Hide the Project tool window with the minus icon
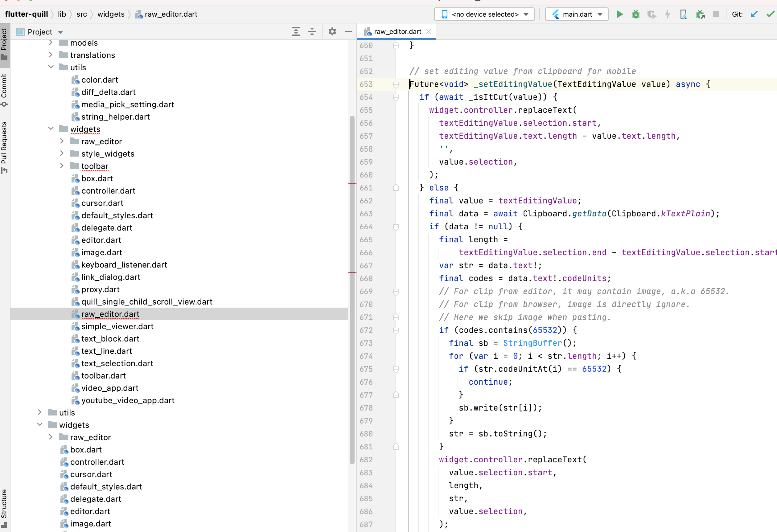 tap(348, 32)
